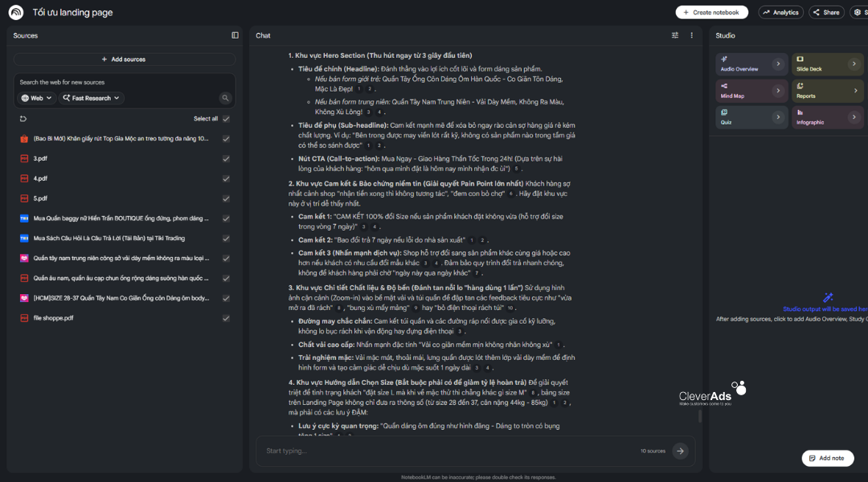The width and height of the screenshot is (868, 482).
Task: Click the Audio Overview icon
Action: pyautogui.click(x=724, y=59)
